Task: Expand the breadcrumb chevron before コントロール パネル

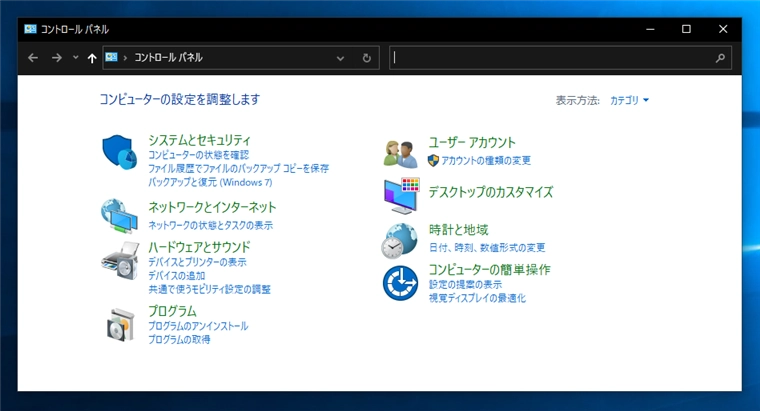Action: coord(125,58)
